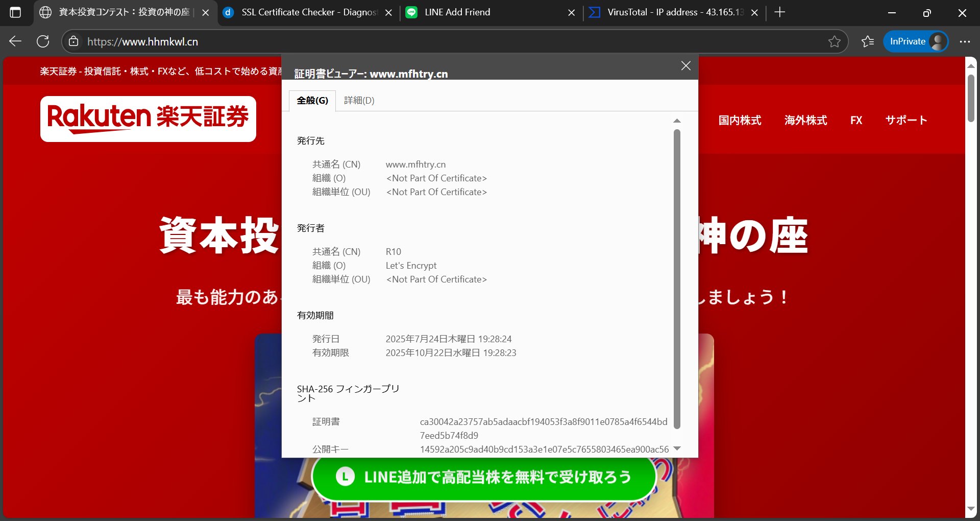The image size is (980, 521).
Task: Close the LINE Add Friend tab
Action: tap(572, 13)
